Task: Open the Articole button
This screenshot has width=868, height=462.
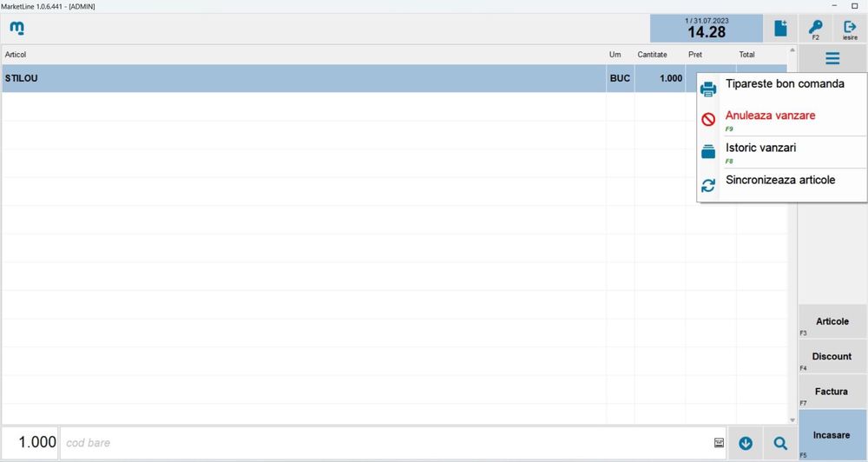Action: 832,321
